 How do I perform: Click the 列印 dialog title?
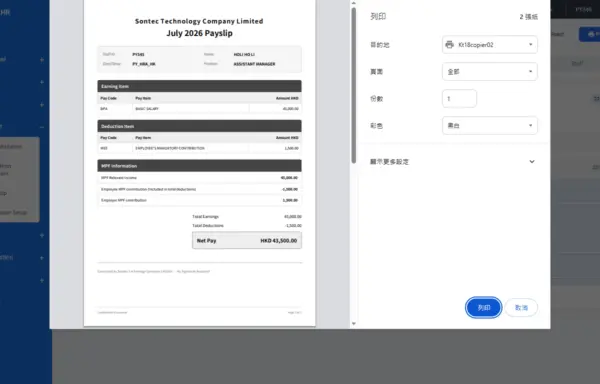click(x=378, y=16)
